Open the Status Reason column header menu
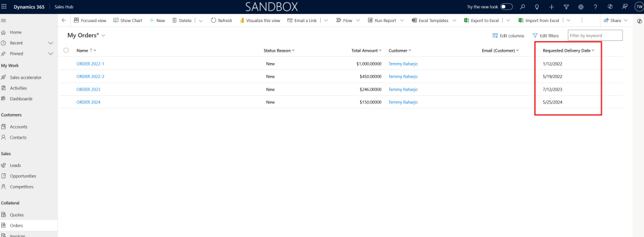 point(279,50)
